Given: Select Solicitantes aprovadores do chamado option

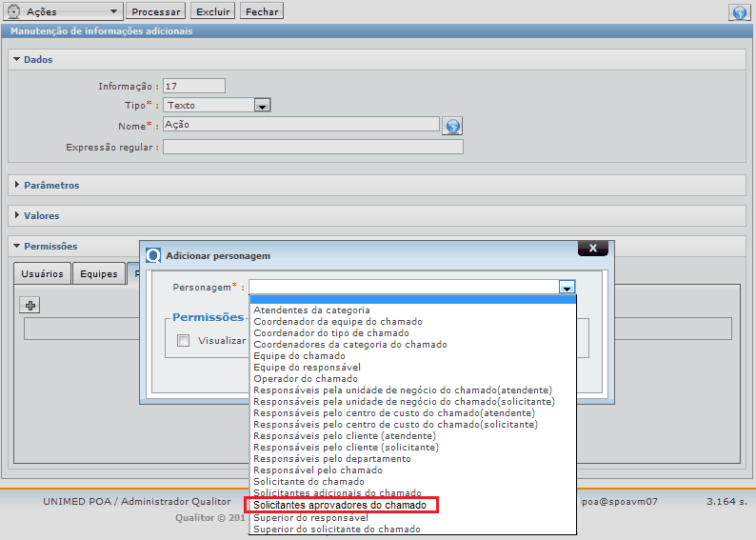Looking at the screenshot, I should [340, 505].
